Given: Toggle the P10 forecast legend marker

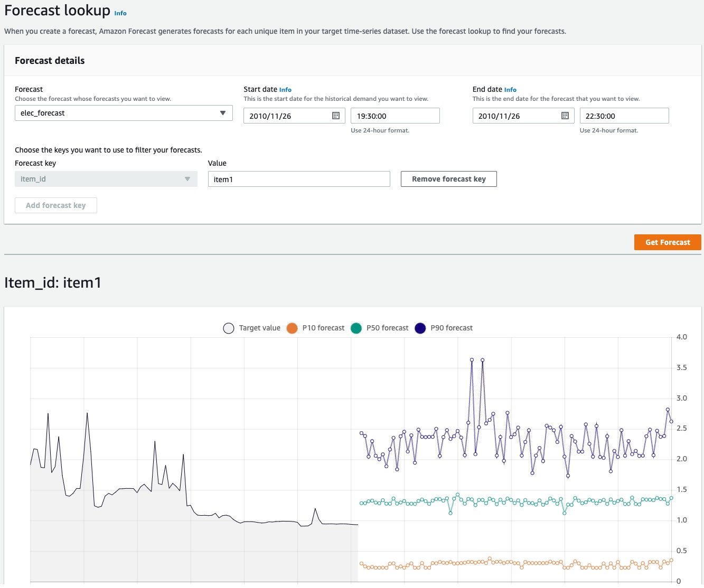Looking at the screenshot, I should 292,328.
